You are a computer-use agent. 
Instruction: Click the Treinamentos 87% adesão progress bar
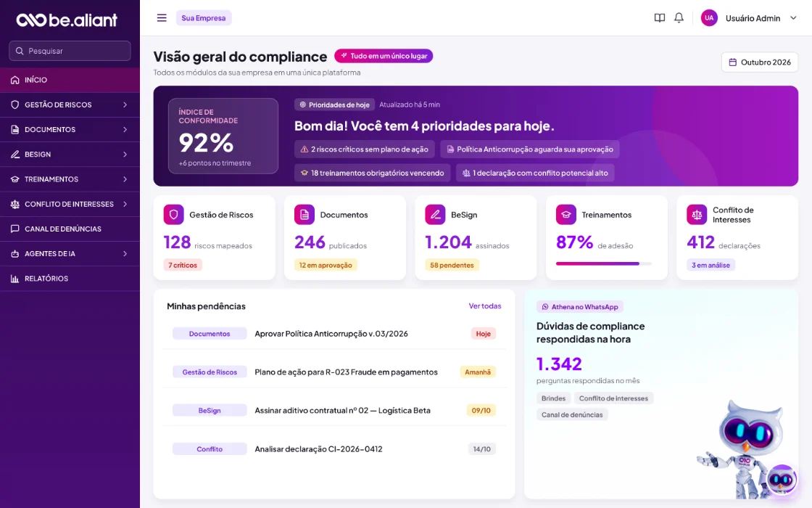604,263
